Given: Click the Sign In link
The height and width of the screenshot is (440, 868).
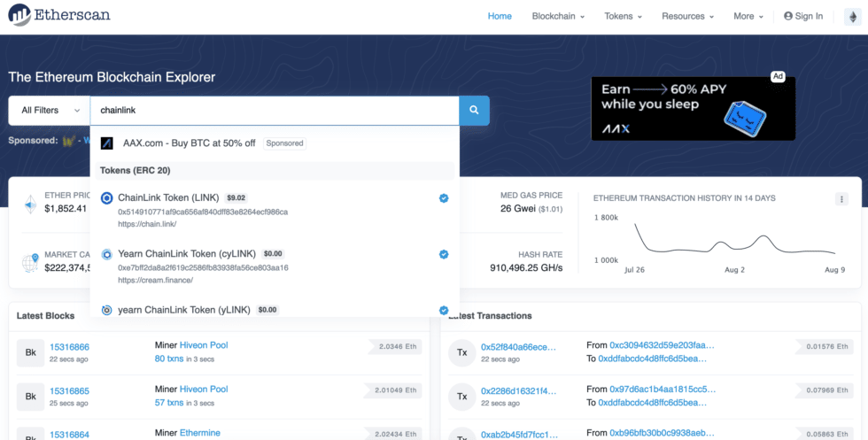Looking at the screenshot, I should (803, 16).
